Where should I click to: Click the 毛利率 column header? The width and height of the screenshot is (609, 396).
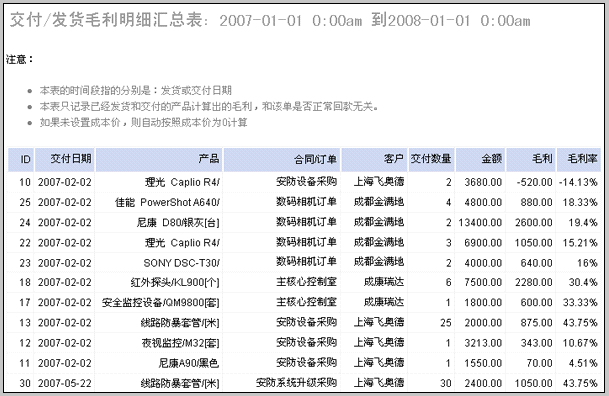click(582, 158)
